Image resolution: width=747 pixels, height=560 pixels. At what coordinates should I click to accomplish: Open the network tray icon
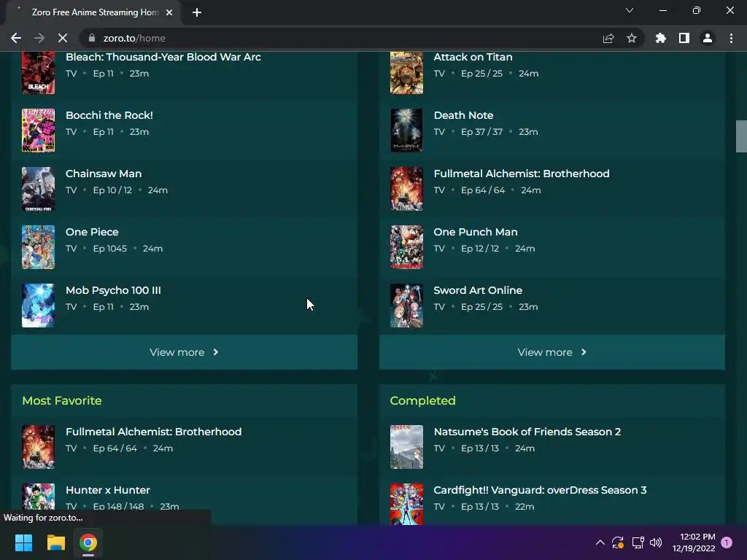point(638,542)
